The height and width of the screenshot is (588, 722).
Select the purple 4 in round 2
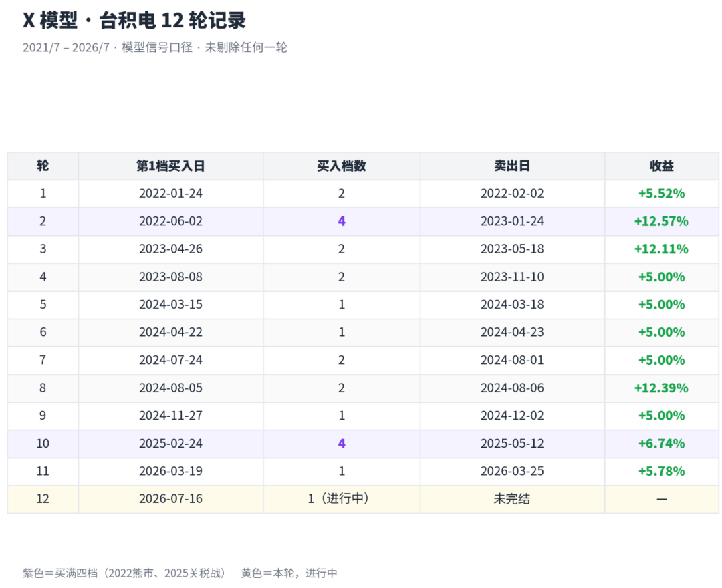point(342,221)
